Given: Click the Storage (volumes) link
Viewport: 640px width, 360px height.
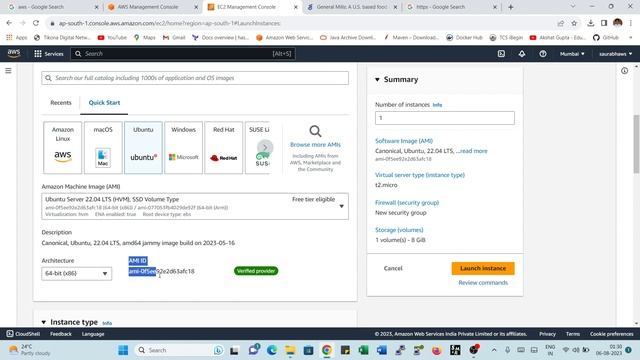Looking at the screenshot, I should (x=399, y=230).
